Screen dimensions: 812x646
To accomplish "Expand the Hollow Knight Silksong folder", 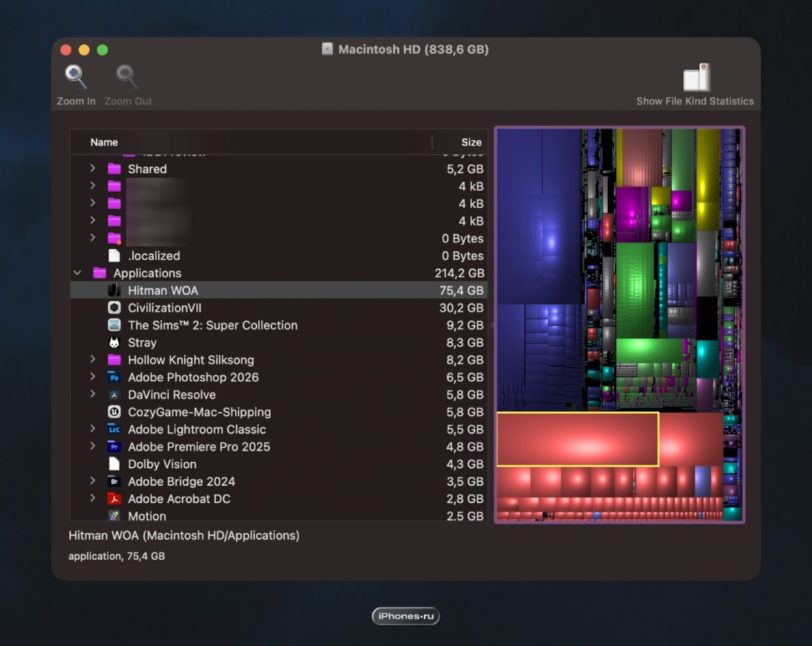I will click(x=93, y=359).
